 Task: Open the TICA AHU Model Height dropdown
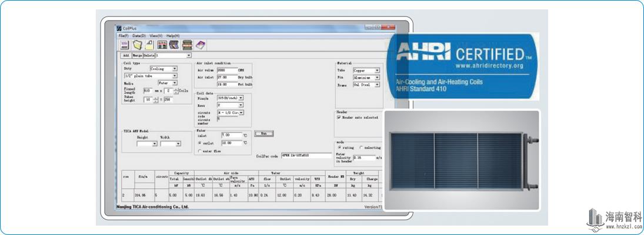(147, 144)
